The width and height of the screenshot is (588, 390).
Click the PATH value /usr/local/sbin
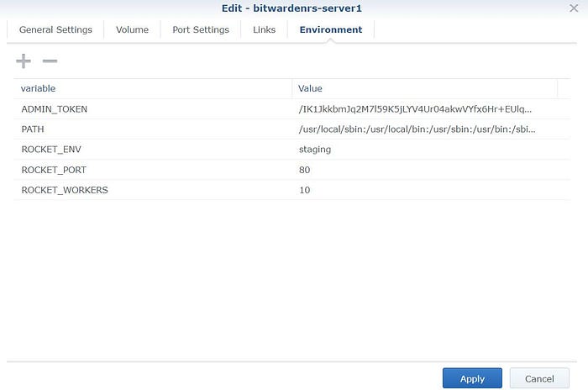point(417,129)
